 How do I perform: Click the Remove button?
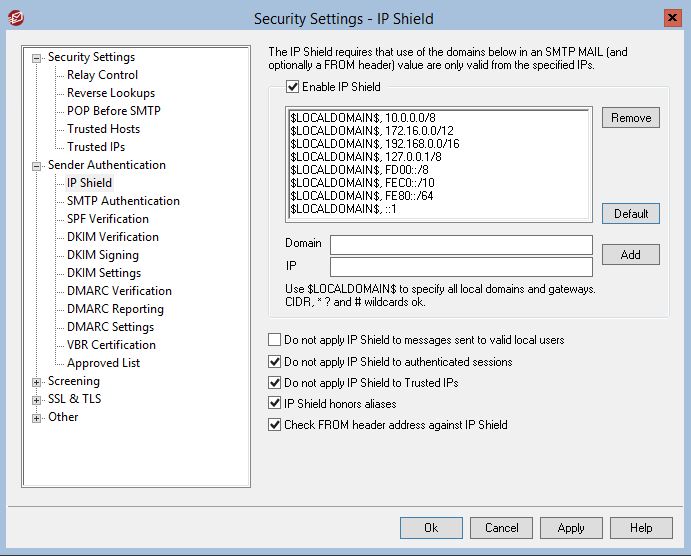(x=631, y=118)
